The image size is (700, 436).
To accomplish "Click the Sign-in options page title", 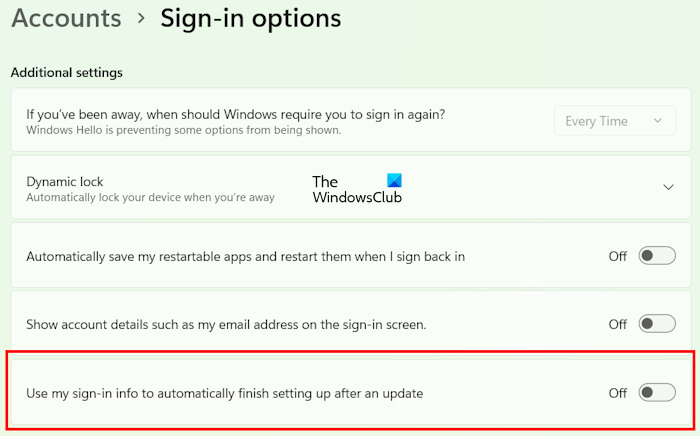I will tap(250, 18).
